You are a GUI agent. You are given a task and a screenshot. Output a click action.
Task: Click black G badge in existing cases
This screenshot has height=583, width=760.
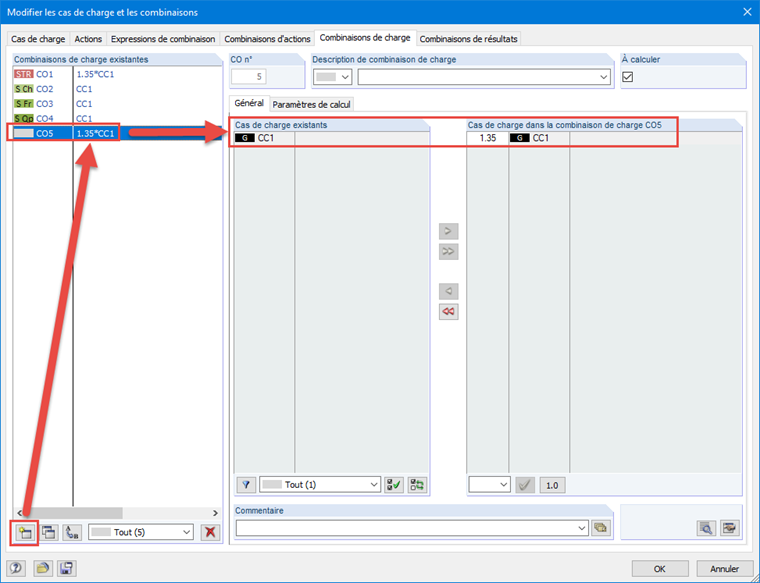pyautogui.click(x=245, y=138)
